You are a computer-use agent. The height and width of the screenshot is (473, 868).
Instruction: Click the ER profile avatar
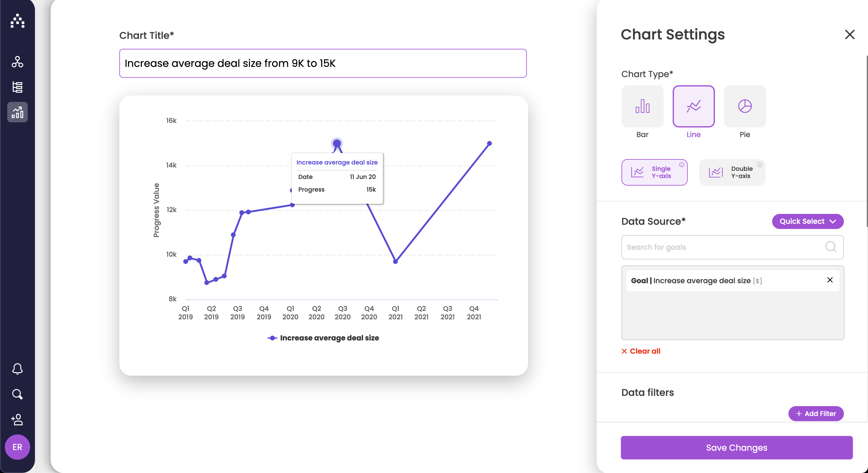click(17, 447)
